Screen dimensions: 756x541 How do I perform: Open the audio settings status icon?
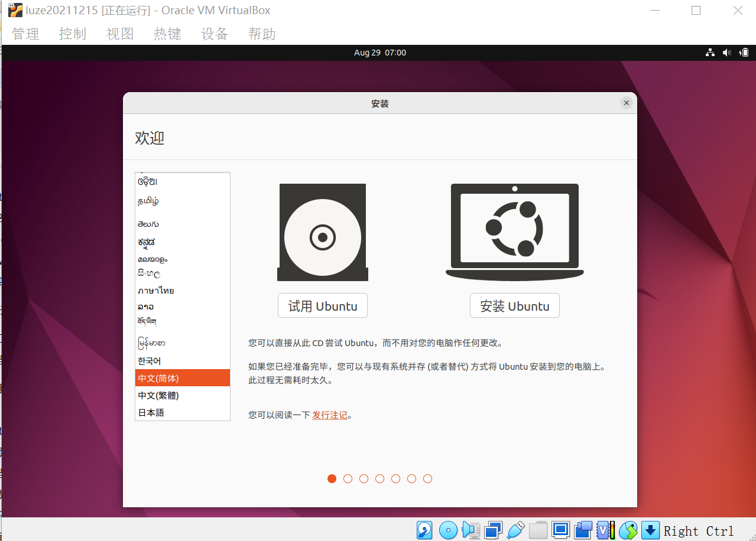471,530
